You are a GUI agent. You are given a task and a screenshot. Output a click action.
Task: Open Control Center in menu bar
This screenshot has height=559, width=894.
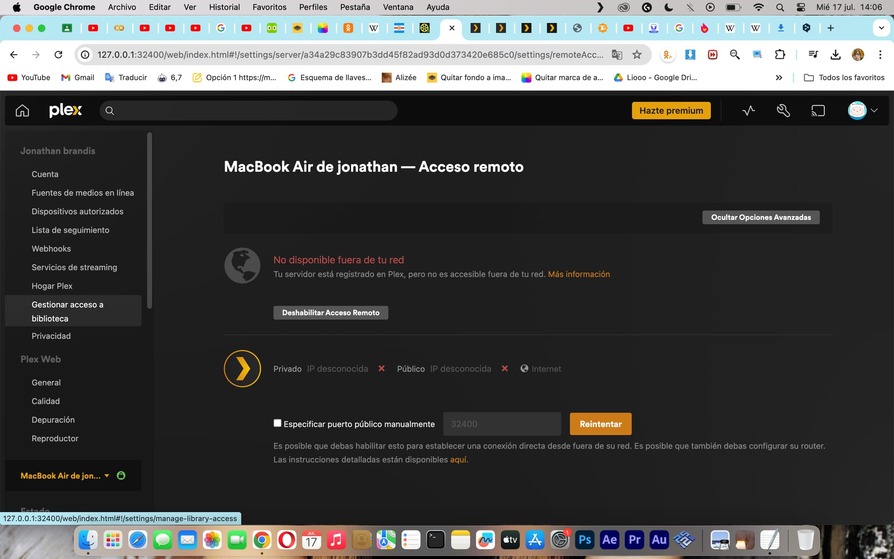pyautogui.click(x=800, y=7)
